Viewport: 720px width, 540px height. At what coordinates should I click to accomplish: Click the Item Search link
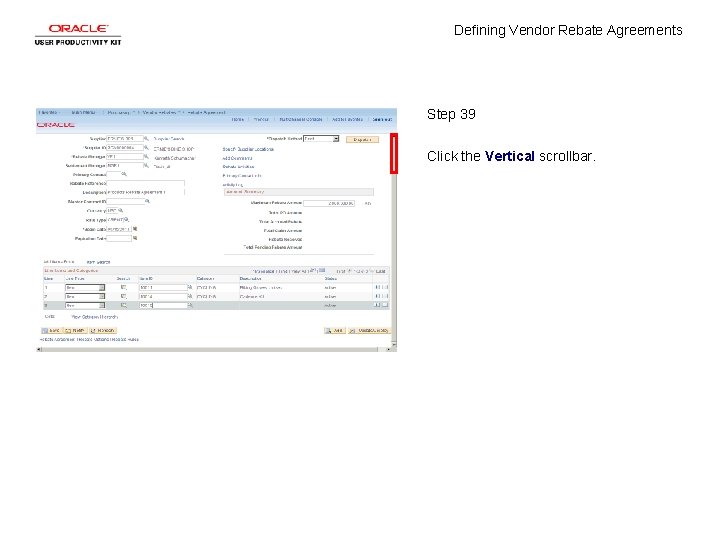98,262
